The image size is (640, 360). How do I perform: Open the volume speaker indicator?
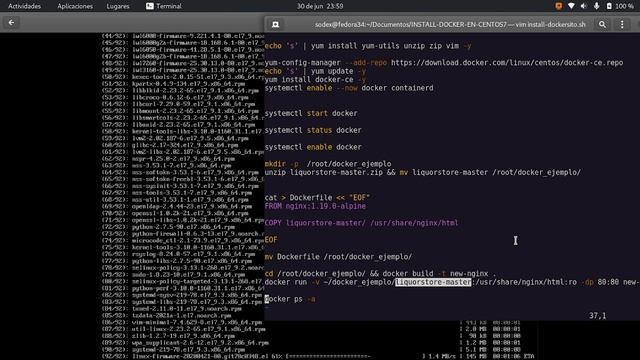tap(584, 6)
